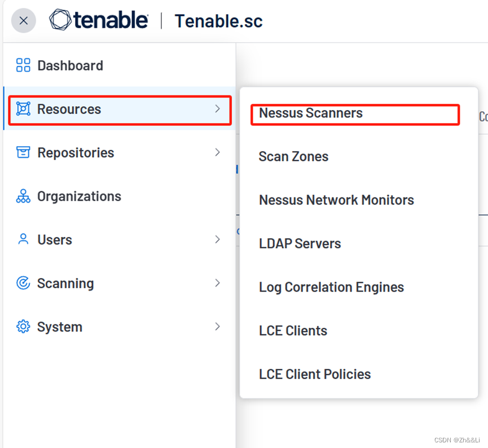Open Nessus Network Monitors
Screen dimensions: 488x448
336,200
